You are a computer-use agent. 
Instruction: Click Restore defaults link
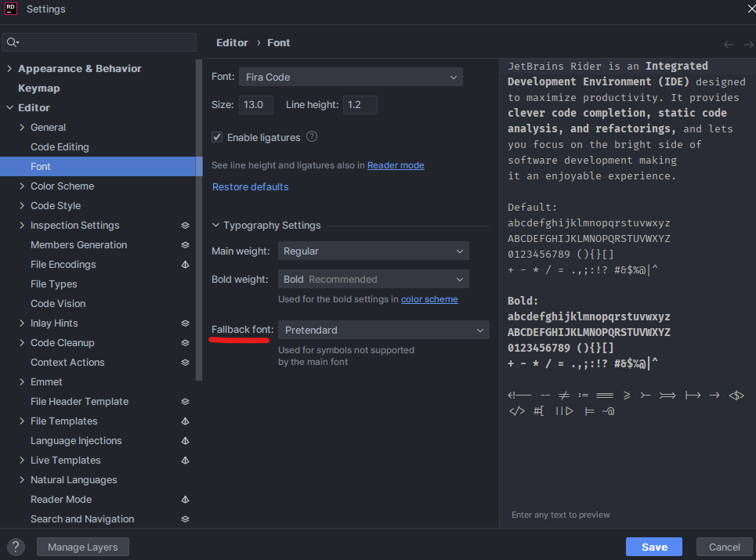tap(250, 187)
